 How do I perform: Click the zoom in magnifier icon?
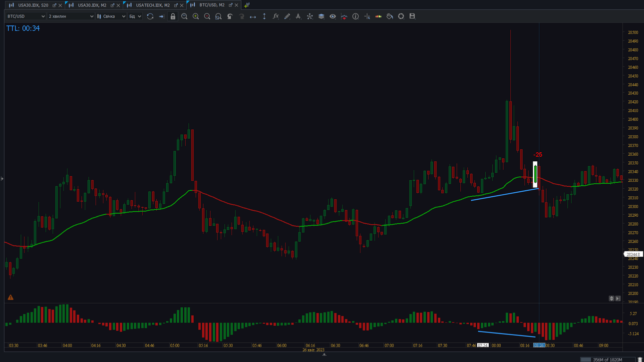coord(196,16)
